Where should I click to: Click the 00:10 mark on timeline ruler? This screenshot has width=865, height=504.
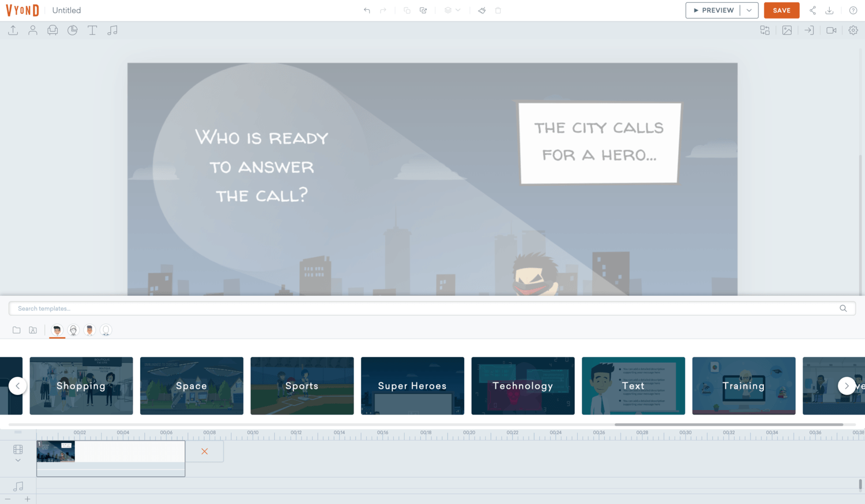pos(253,432)
